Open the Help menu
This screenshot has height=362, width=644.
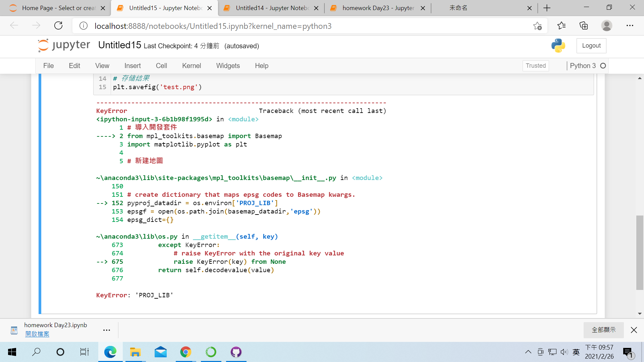pos(262,66)
